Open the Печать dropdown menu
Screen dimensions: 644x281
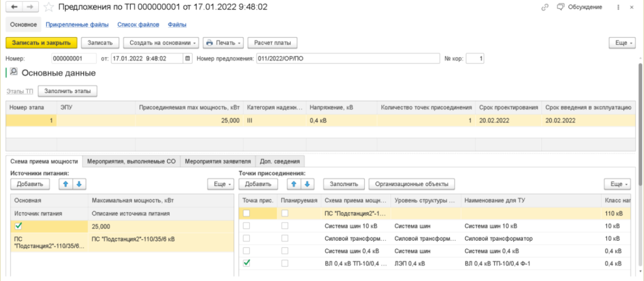223,43
